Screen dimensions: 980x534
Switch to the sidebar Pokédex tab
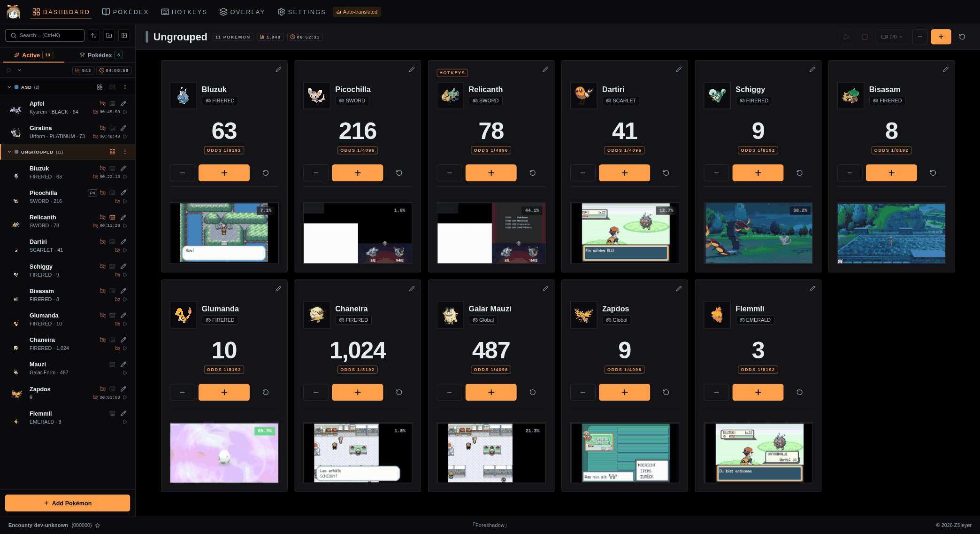click(x=100, y=55)
